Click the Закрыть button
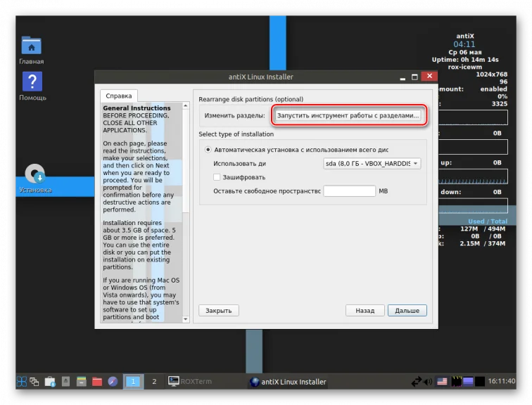The image size is (532, 405). (x=218, y=311)
